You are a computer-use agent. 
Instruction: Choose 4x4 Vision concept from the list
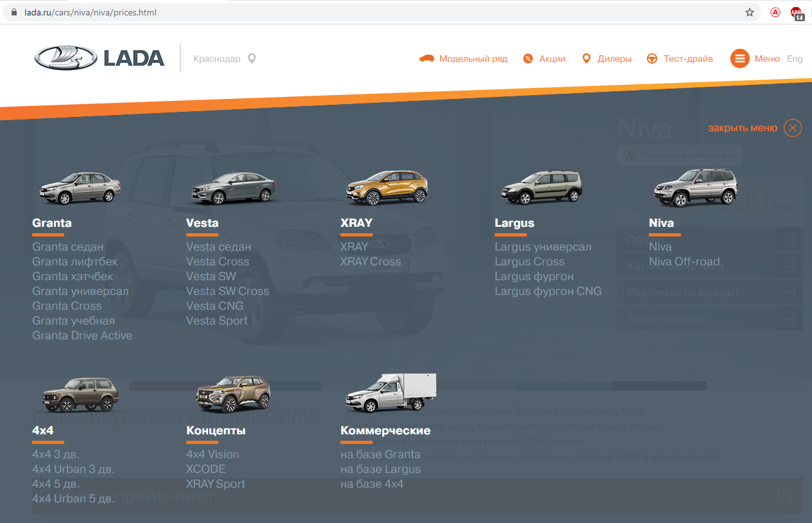213,454
